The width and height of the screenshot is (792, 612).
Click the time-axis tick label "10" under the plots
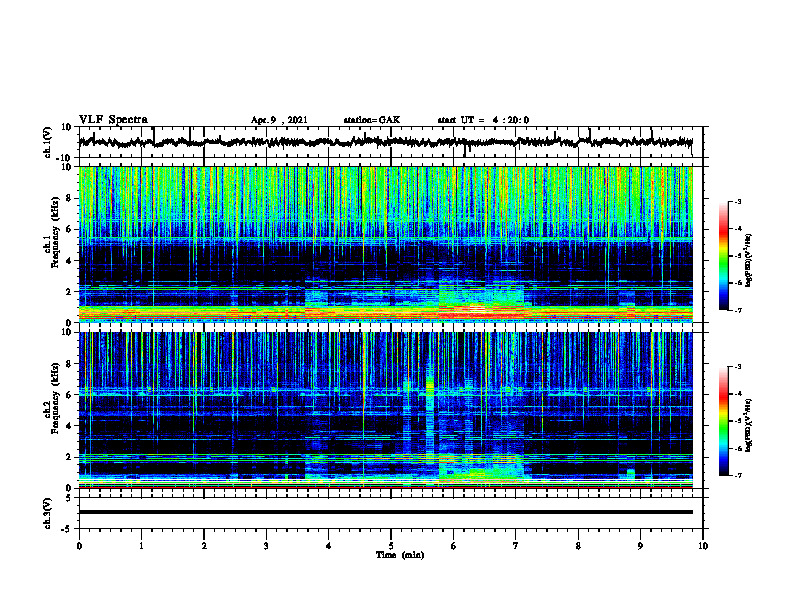click(703, 546)
